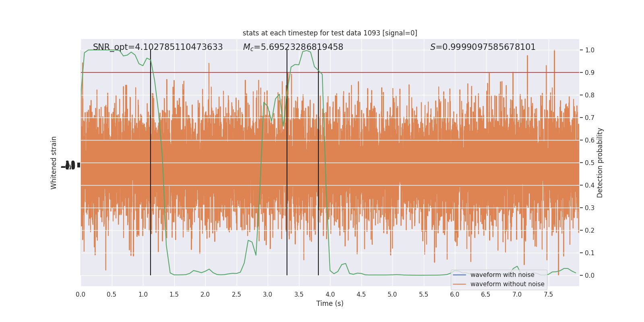Click the SNR_opt annotation text
This screenshot has height=322, width=644.
[x=158, y=47]
